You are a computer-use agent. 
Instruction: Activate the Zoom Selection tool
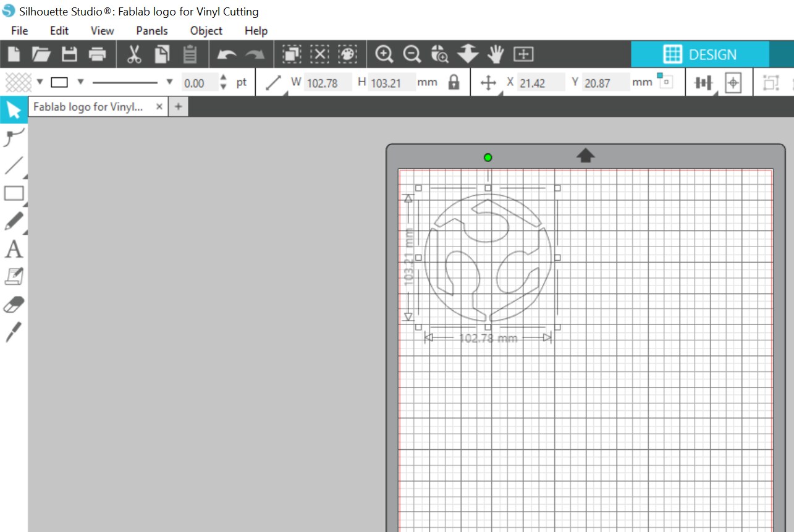(440, 54)
